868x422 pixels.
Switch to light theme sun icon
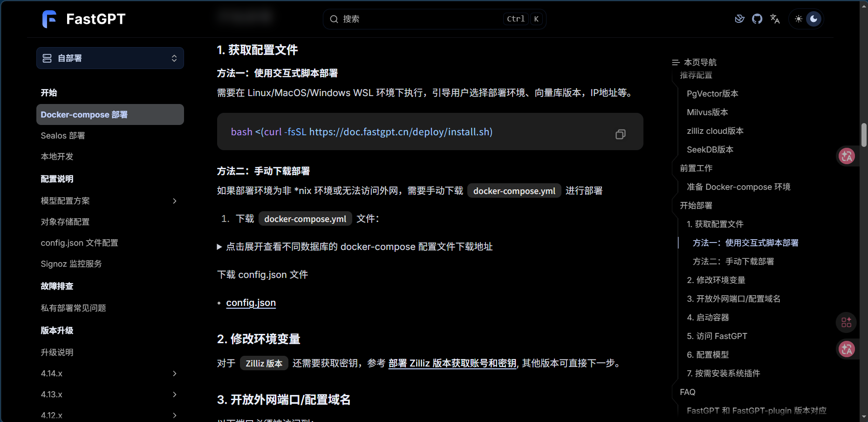pyautogui.click(x=799, y=19)
